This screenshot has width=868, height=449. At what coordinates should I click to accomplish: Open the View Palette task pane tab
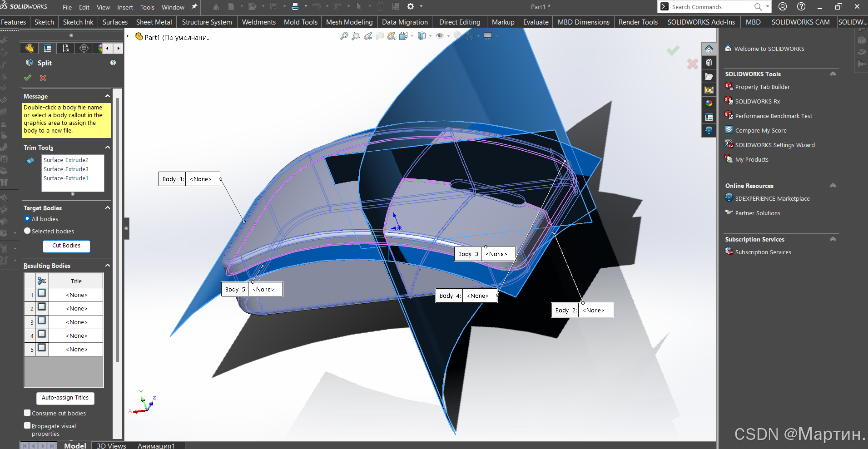click(x=709, y=90)
